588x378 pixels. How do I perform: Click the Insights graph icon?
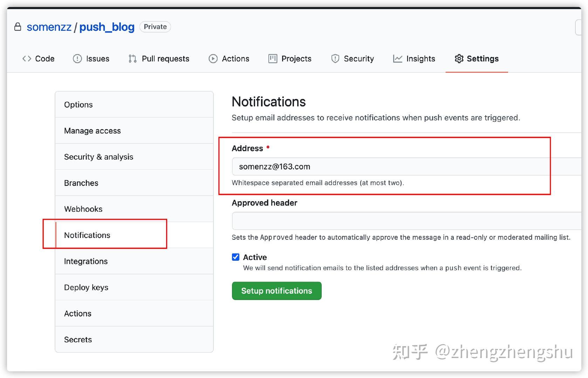point(398,58)
